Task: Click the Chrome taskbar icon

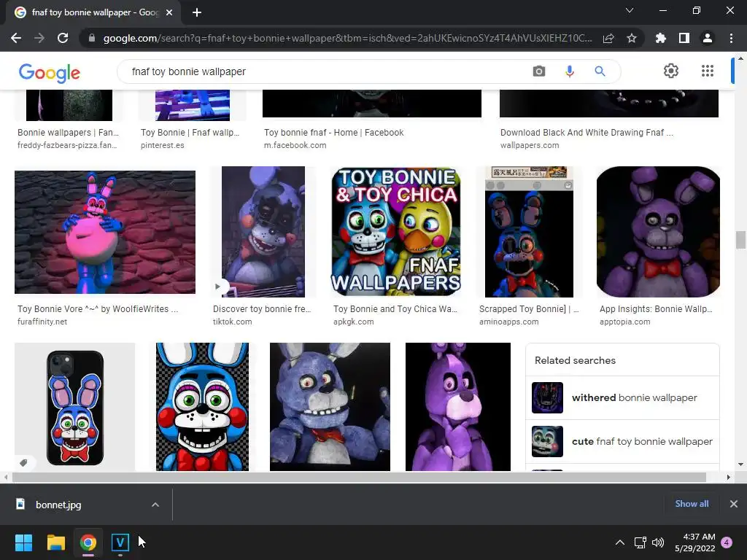Action: coord(88,542)
